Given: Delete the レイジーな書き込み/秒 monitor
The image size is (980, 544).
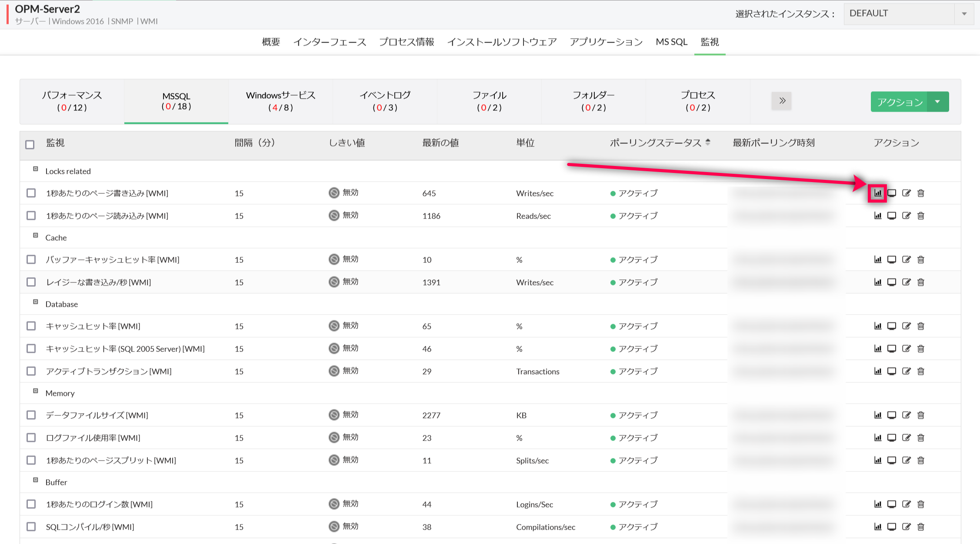Looking at the screenshot, I should [x=921, y=282].
